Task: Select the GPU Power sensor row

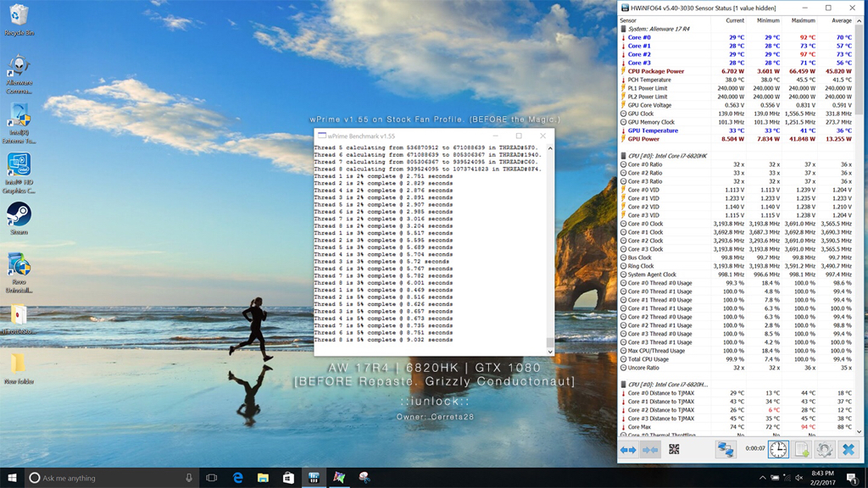Action: click(x=737, y=139)
